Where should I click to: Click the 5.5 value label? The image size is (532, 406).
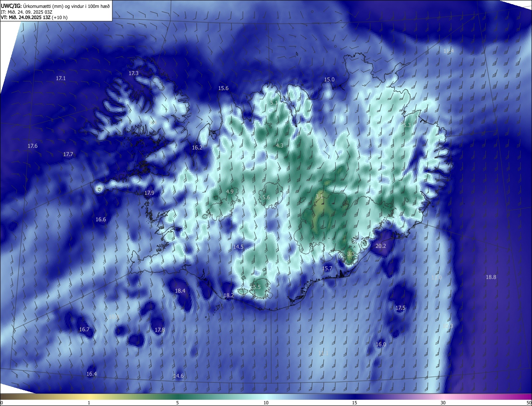click(257, 287)
